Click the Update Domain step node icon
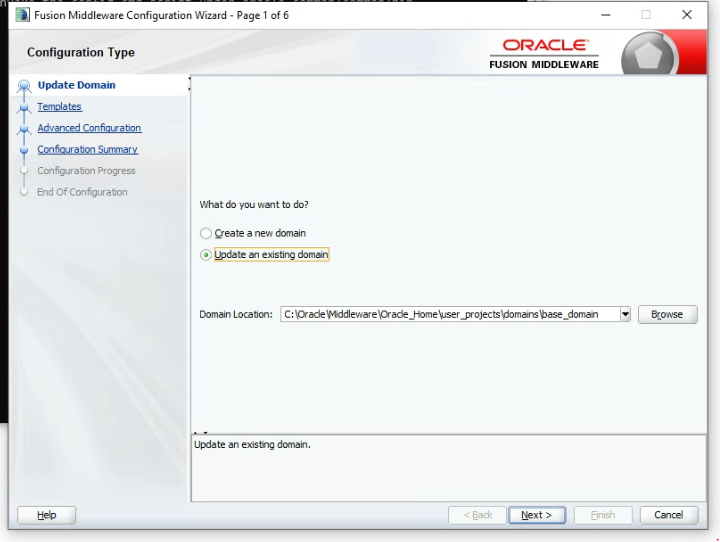 pyautogui.click(x=24, y=85)
